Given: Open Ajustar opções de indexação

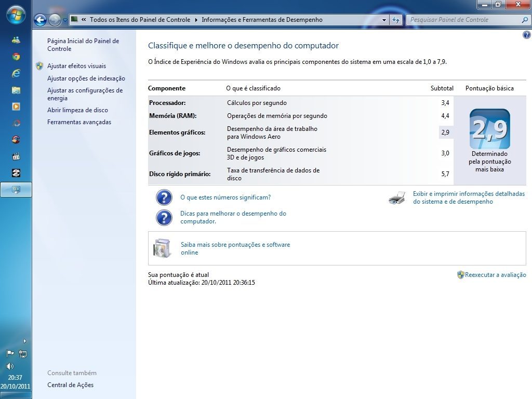Looking at the screenshot, I should 86,78.
